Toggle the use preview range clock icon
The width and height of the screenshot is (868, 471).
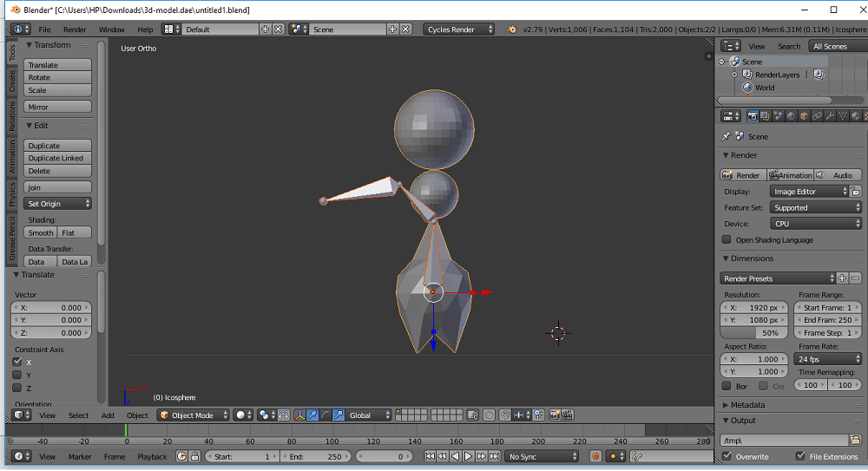181,456
